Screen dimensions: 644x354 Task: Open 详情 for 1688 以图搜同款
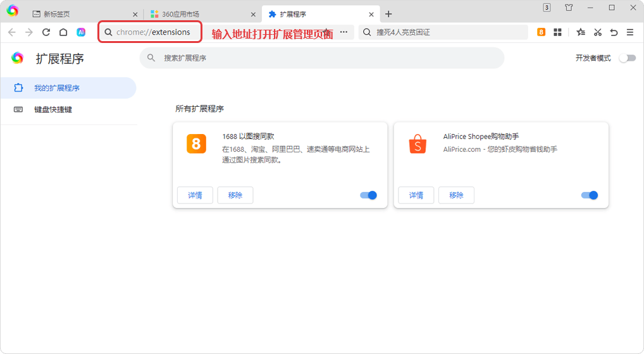point(195,195)
